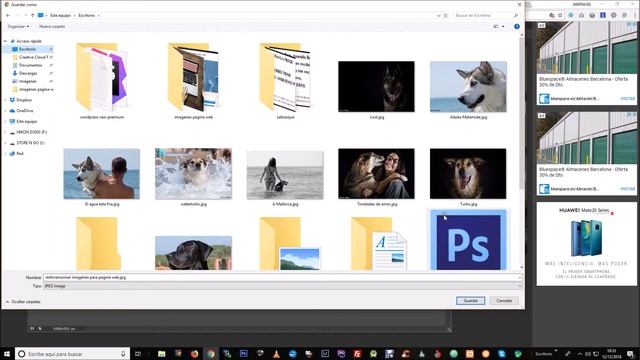
Task: Select the folder containing a text document
Action: click(x=379, y=244)
